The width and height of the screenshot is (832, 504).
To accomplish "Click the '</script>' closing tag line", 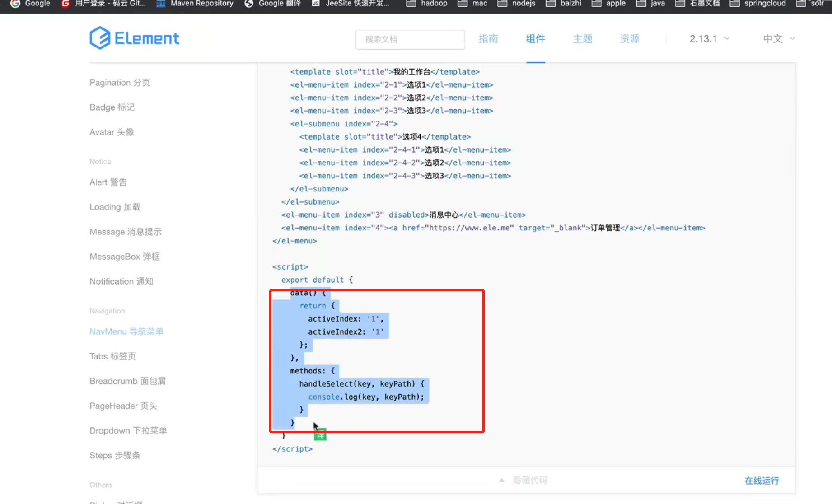I will [x=292, y=449].
